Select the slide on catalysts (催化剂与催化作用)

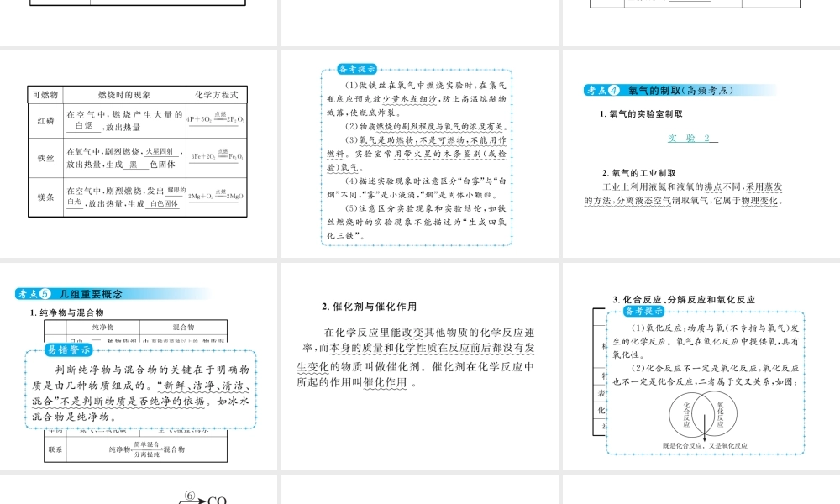[x=420, y=366]
